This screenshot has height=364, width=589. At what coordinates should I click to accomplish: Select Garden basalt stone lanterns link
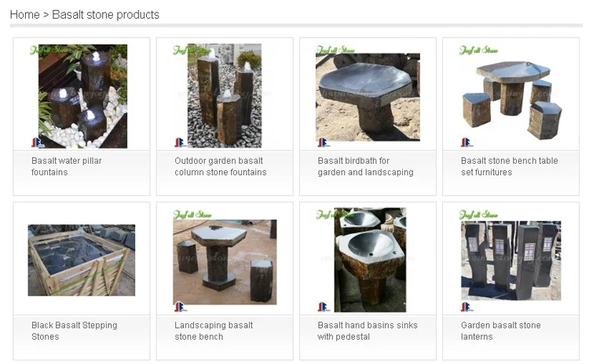pyautogui.click(x=500, y=331)
